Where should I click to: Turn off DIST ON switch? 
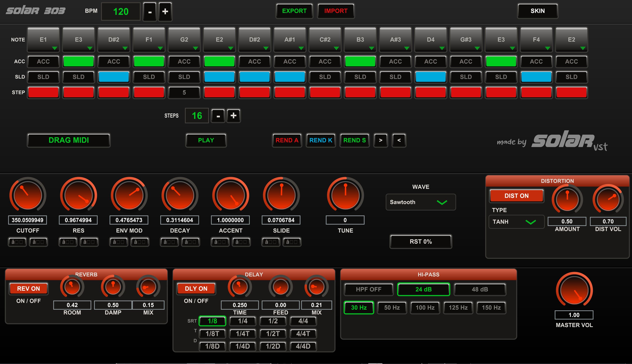pyautogui.click(x=516, y=196)
